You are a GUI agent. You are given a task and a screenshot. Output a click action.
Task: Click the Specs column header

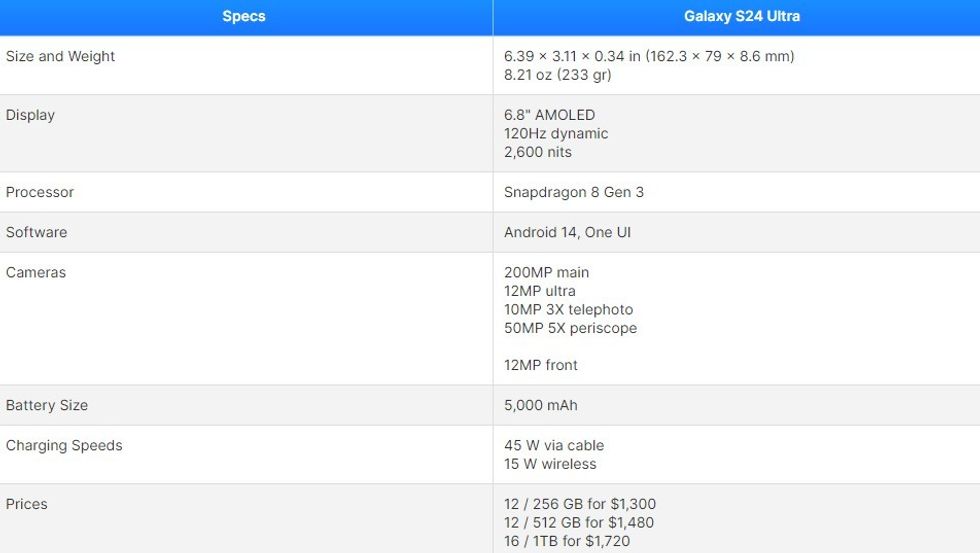tap(244, 16)
